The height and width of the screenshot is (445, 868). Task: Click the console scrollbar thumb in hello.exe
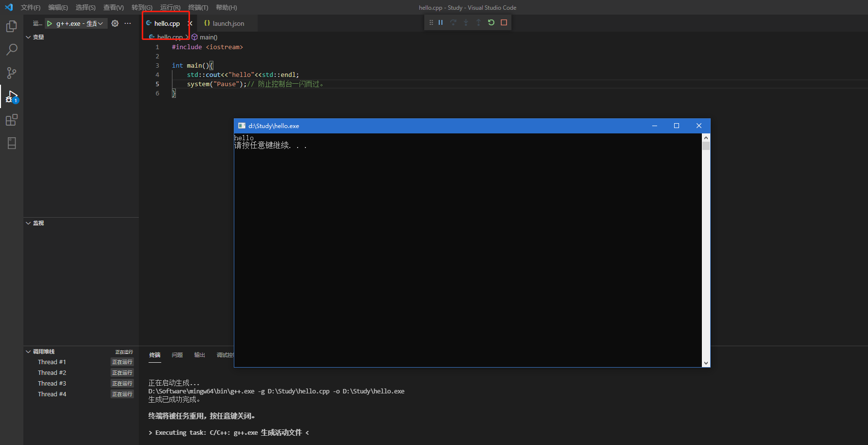pyautogui.click(x=706, y=146)
